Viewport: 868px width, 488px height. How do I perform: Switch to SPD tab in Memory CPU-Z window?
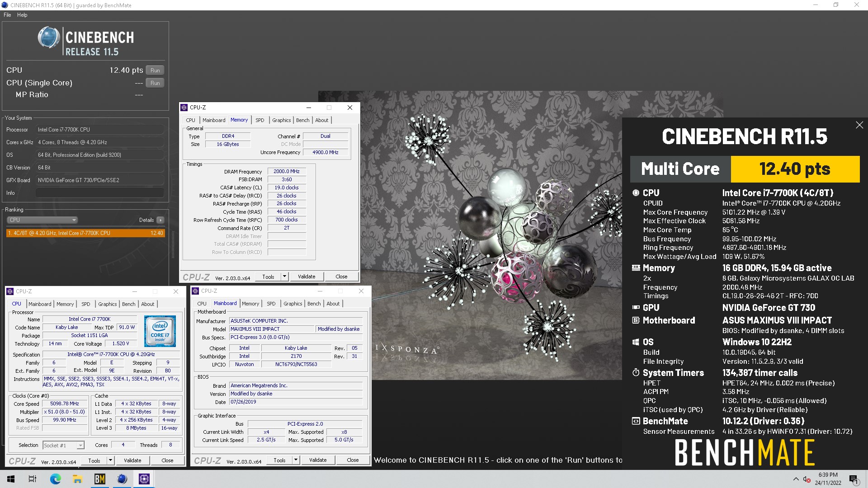[x=259, y=120]
